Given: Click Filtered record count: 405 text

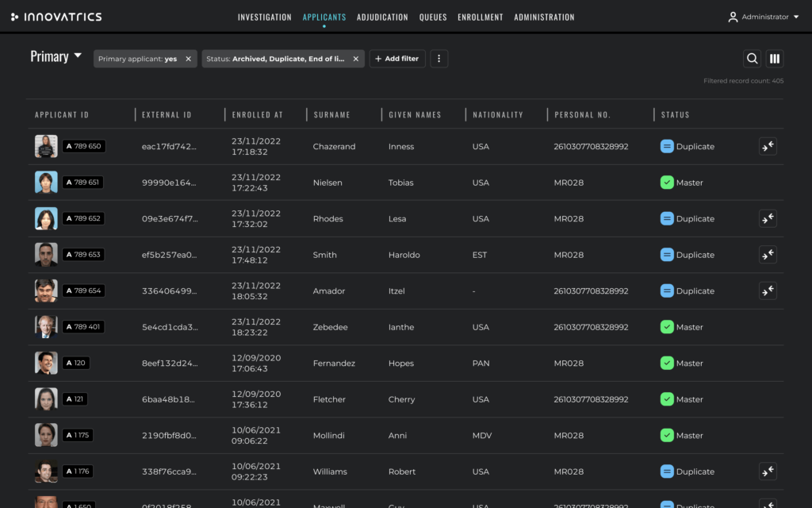Looking at the screenshot, I should coord(743,81).
